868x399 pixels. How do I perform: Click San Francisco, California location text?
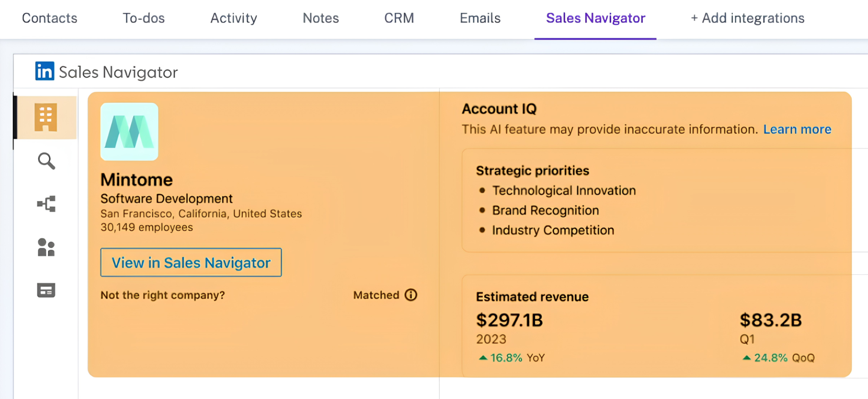[x=201, y=214]
